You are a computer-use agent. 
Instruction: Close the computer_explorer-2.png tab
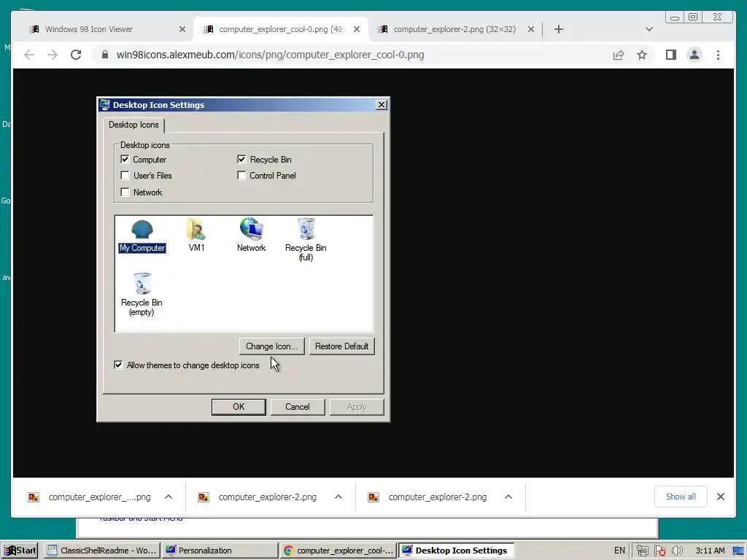point(531,29)
